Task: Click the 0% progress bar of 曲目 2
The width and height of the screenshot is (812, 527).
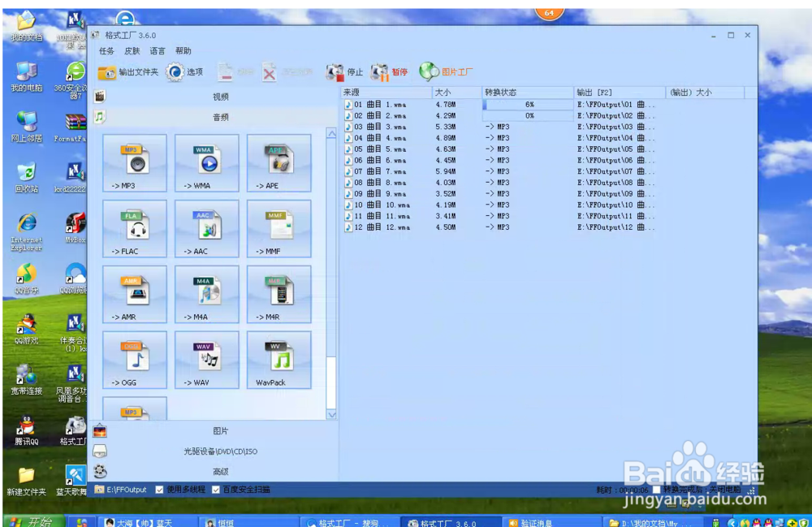Action: tap(528, 116)
